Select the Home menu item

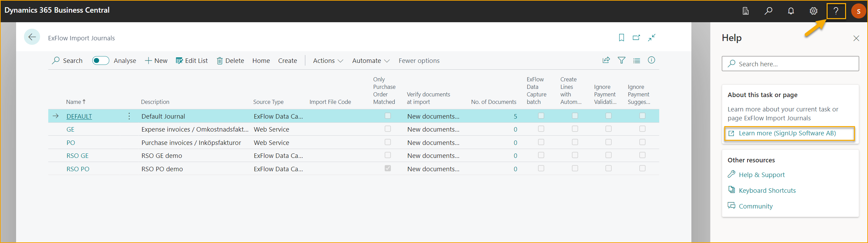pyautogui.click(x=261, y=60)
